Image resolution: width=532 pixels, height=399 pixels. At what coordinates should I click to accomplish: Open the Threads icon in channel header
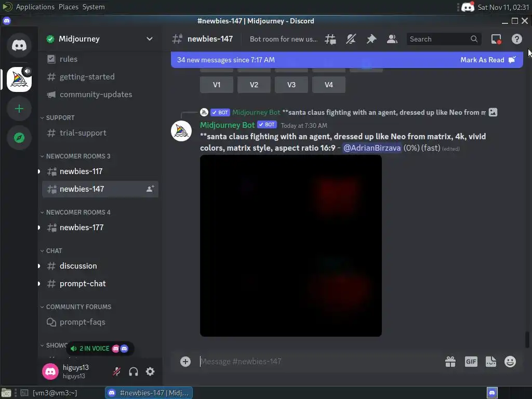(x=330, y=39)
